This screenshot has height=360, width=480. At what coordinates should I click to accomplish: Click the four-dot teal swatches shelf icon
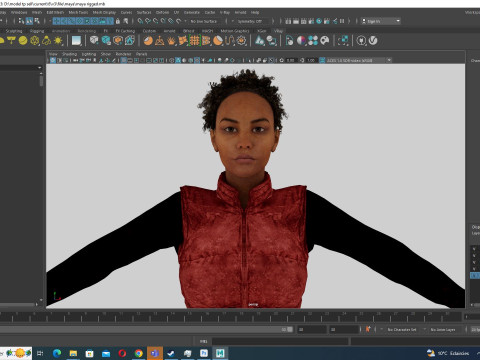[x=313, y=41]
